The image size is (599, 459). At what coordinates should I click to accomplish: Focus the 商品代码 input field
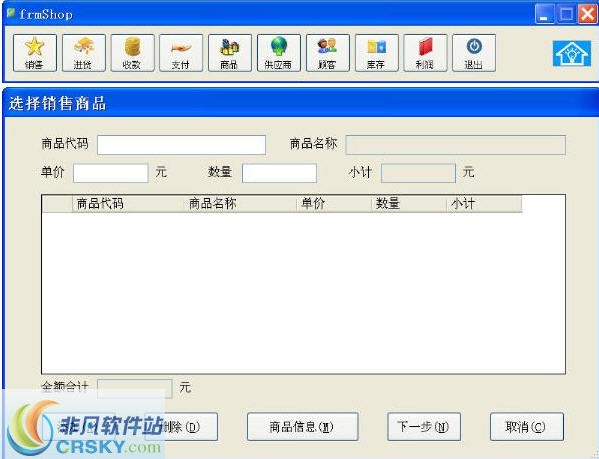[181, 145]
